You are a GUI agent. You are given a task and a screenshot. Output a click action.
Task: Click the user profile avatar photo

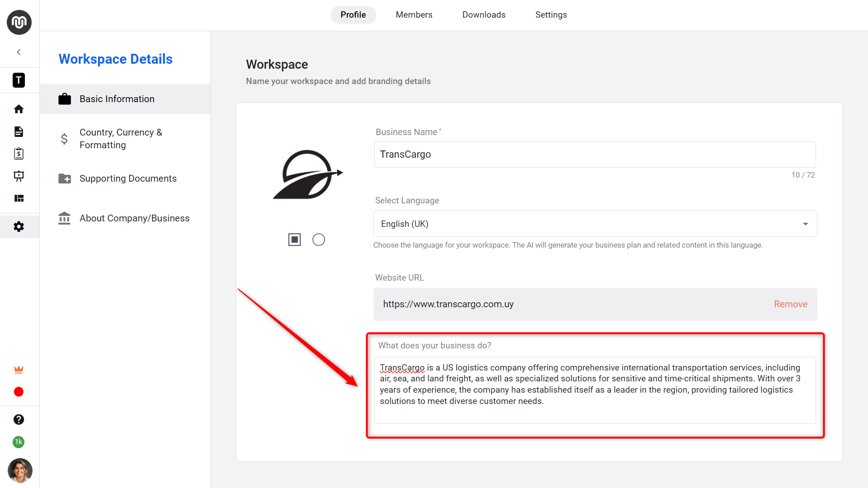click(x=20, y=470)
